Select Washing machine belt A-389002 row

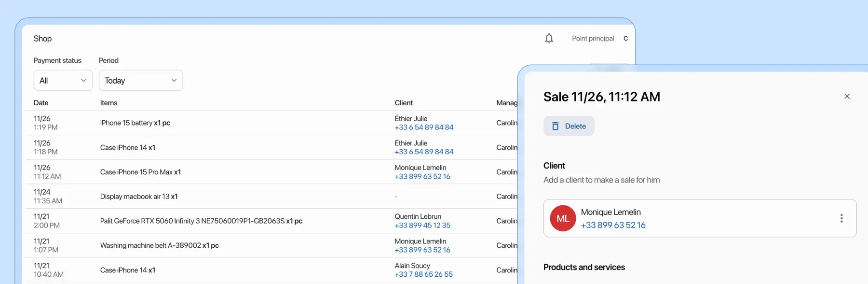271,245
